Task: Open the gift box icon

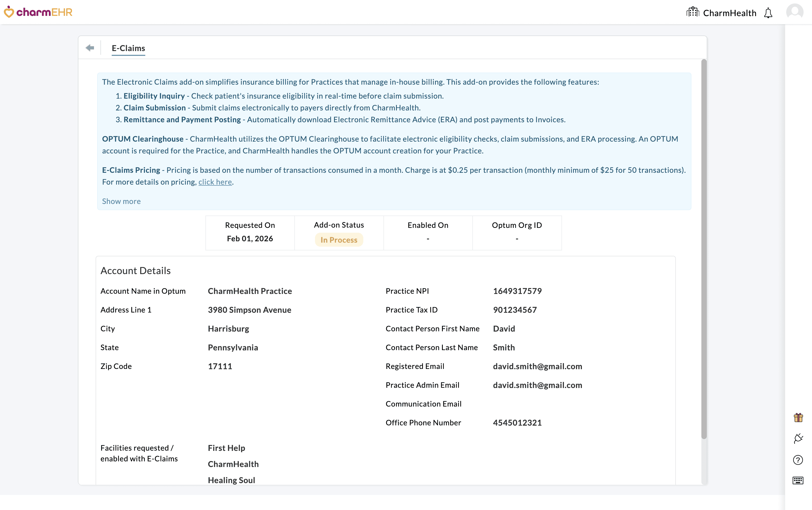Action: [x=798, y=418]
